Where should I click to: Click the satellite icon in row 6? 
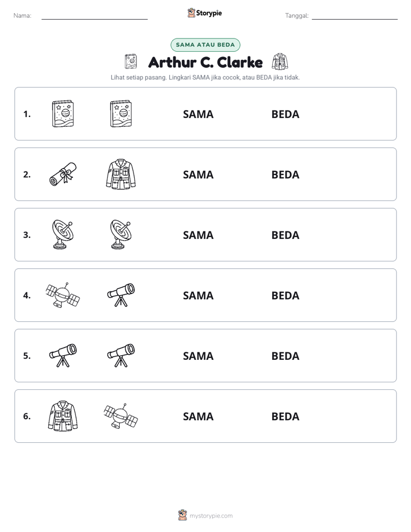coord(121,416)
